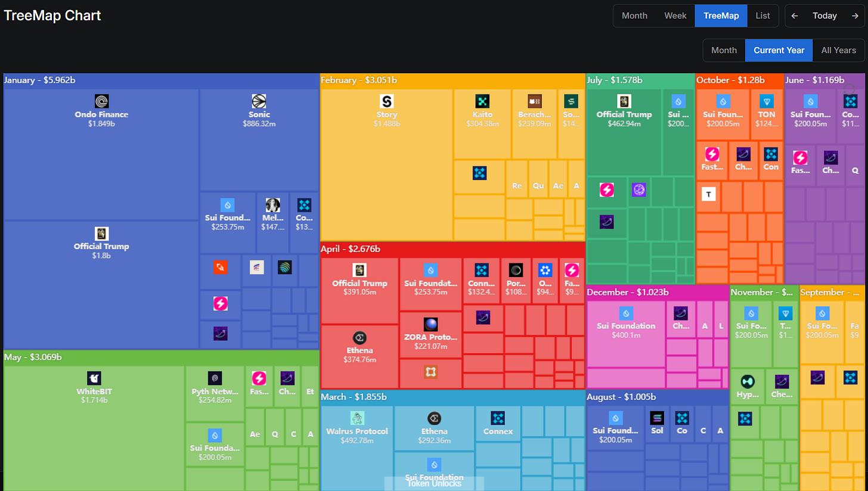Click the $374.76m Ethena value in April

(359, 360)
